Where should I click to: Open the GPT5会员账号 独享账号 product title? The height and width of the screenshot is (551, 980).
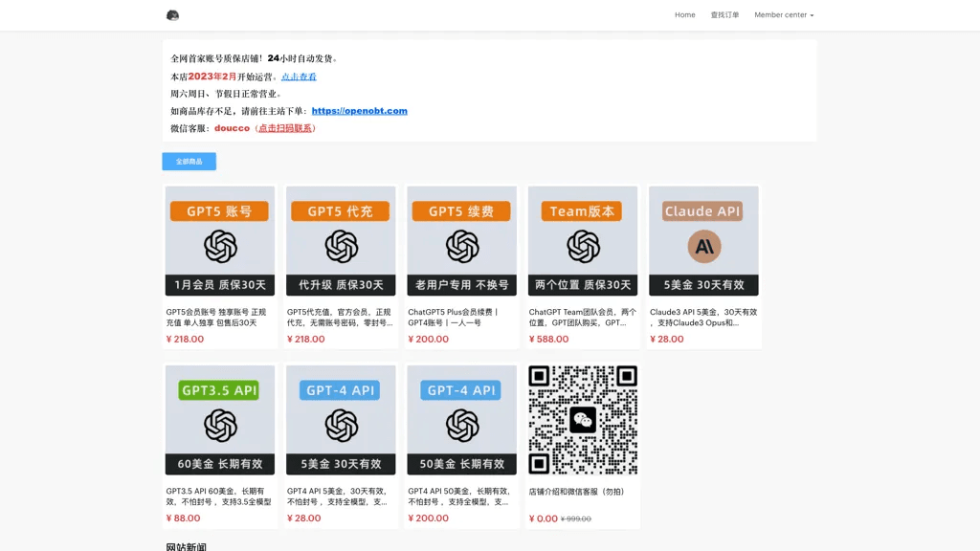pyautogui.click(x=216, y=318)
